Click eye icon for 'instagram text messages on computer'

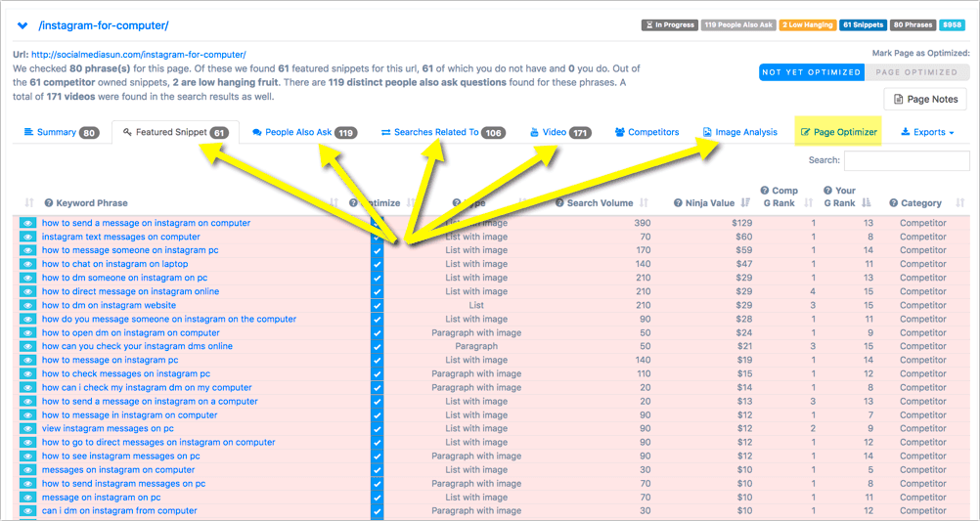pos(28,237)
